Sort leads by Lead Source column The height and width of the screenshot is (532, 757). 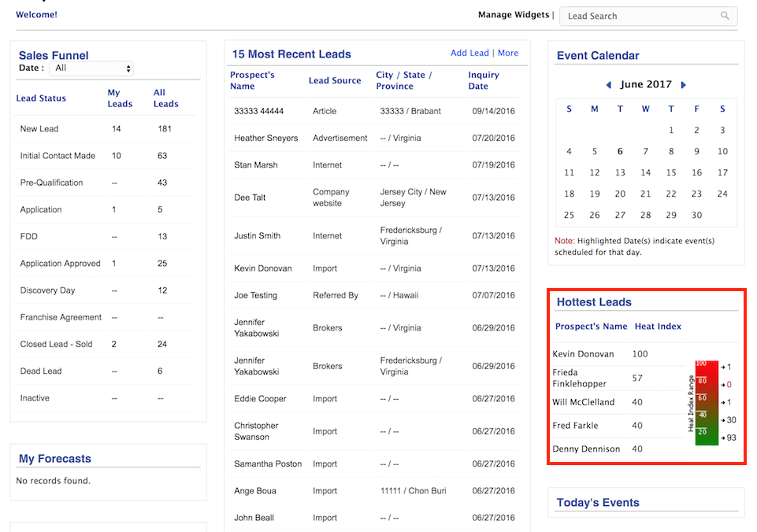335,80
